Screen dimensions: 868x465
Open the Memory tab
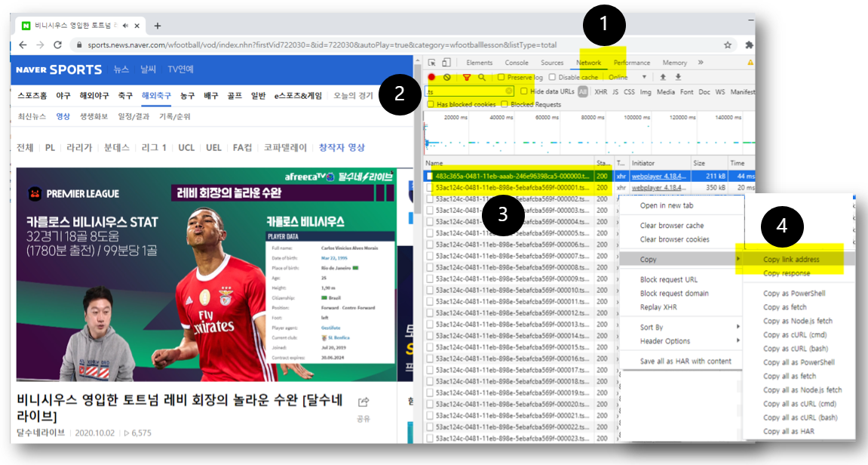pos(674,63)
